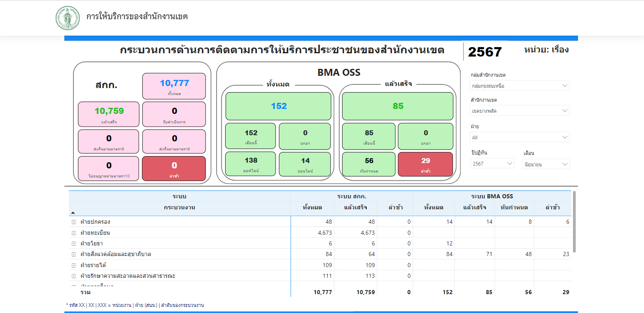Viewport: 644px width, 313px height.
Task: Open the กลุ่มสำนักงานเขต dropdown
Action: [x=519, y=86]
